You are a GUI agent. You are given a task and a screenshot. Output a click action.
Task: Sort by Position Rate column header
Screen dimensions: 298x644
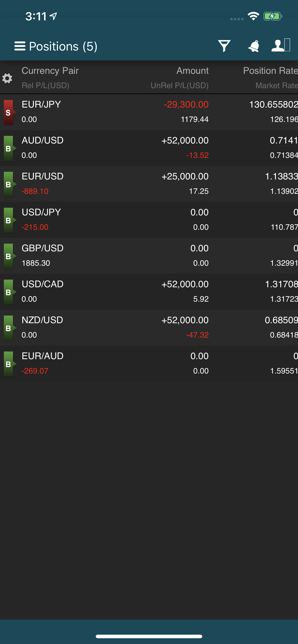tap(270, 71)
